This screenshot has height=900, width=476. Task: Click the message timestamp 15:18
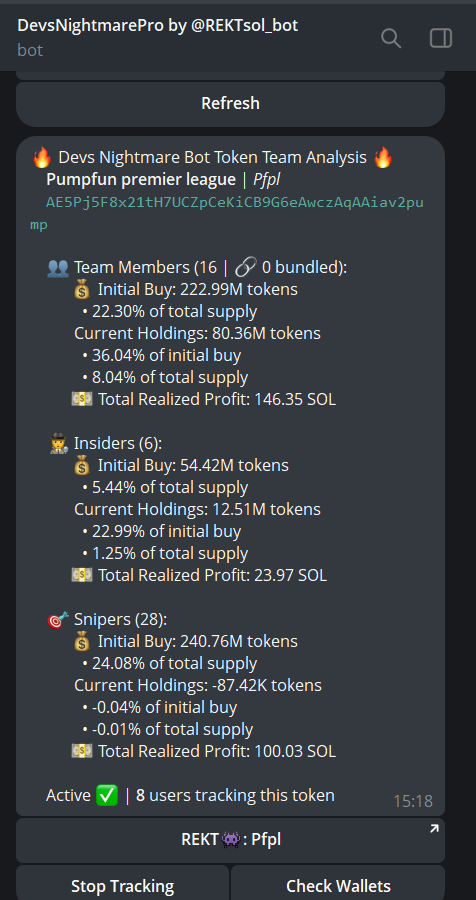(413, 801)
